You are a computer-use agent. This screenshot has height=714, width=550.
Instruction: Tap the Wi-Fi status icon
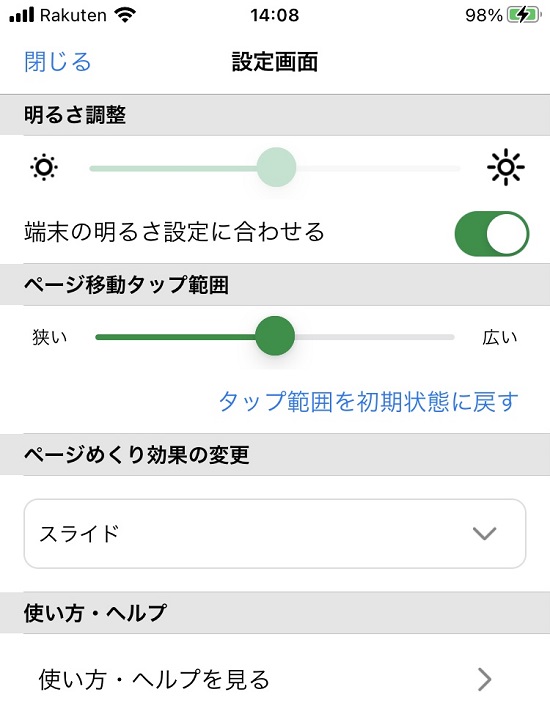(125, 15)
